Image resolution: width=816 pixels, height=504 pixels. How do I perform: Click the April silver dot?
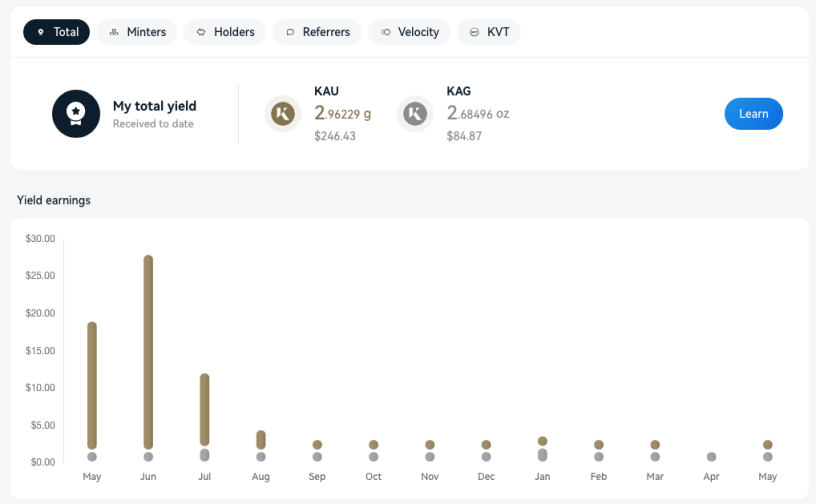coord(711,457)
